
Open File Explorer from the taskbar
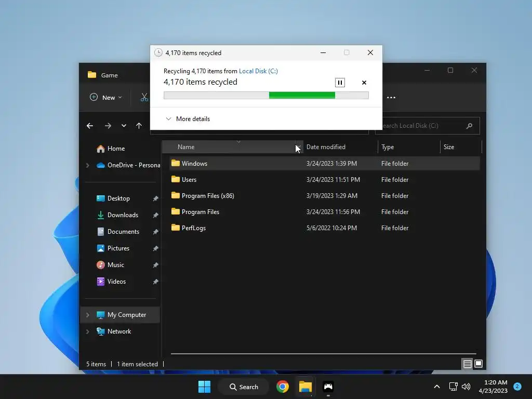tap(305, 387)
